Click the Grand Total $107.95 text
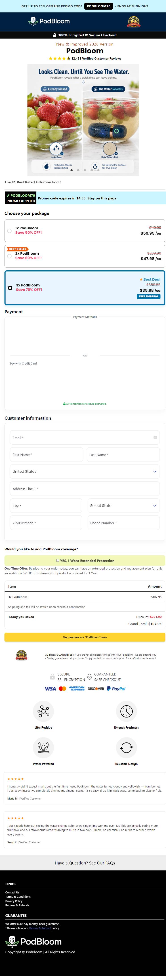Viewport: 166px width, 980px height. pos(145,624)
